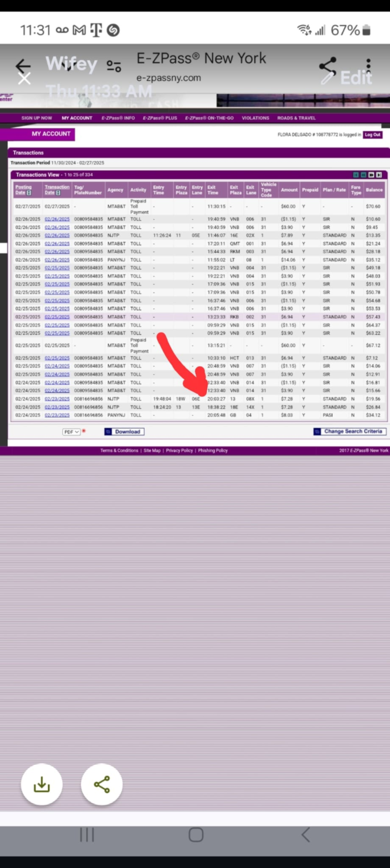The image size is (390, 868).
Task: Open Android recent apps button
Action: point(87,834)
